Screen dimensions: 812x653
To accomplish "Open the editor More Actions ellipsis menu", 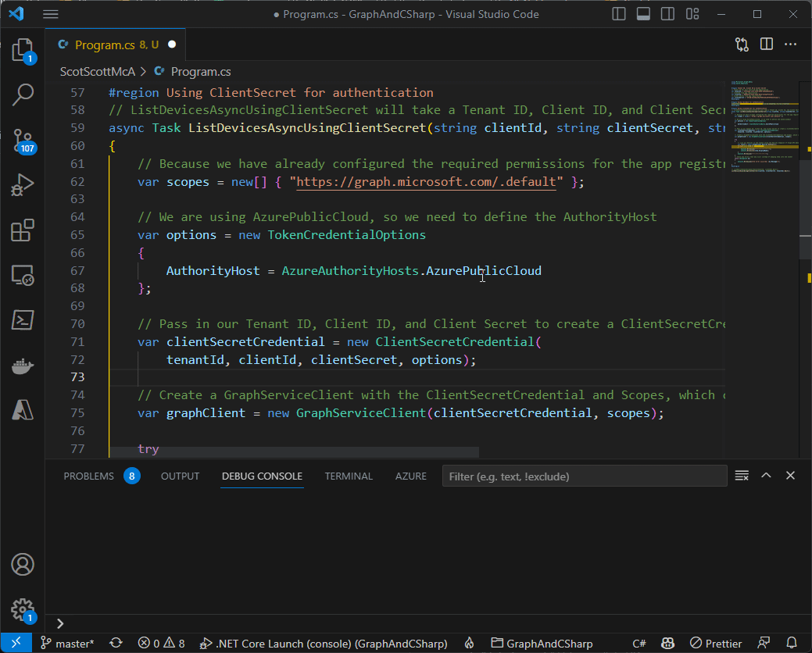I will [x=791, y=45].
